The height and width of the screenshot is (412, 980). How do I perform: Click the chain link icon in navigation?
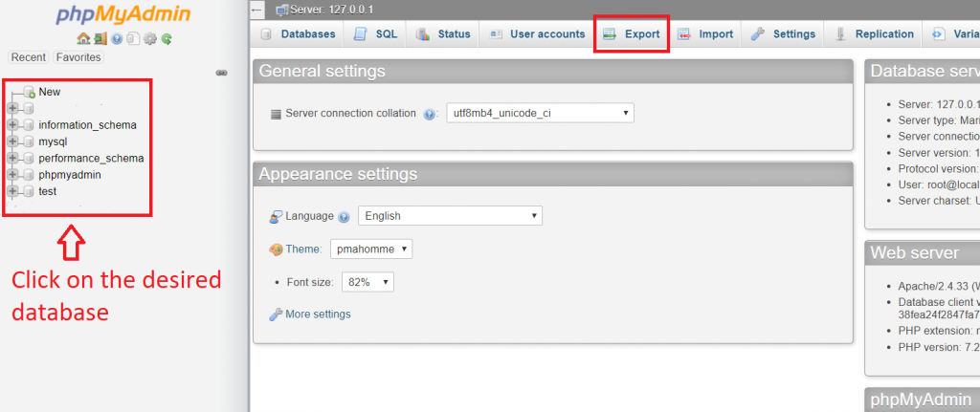221,73
